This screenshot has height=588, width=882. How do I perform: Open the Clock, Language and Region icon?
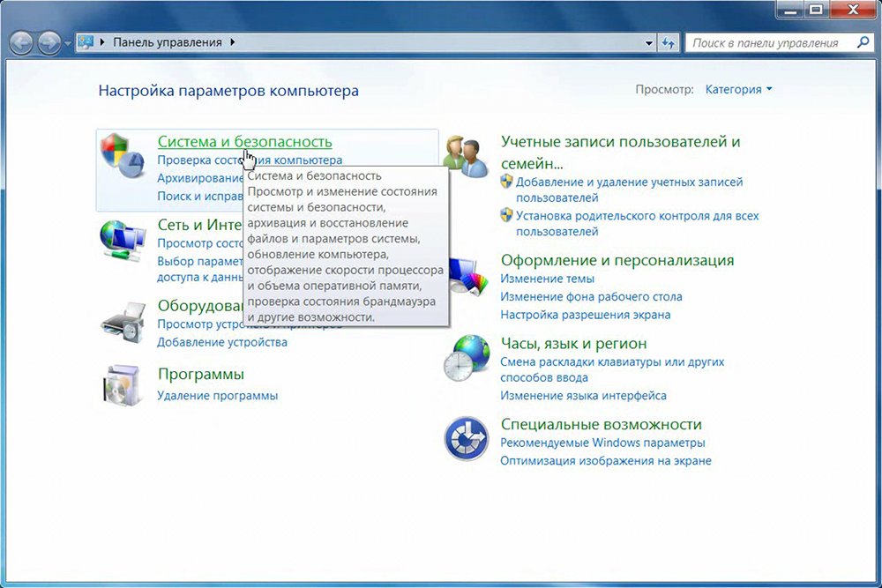click(x=466, y=358)
